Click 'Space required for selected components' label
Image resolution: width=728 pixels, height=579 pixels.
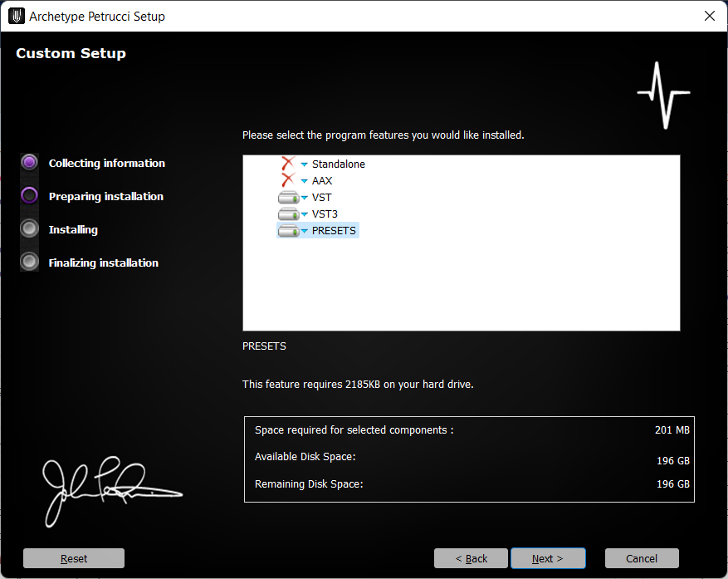354,430
